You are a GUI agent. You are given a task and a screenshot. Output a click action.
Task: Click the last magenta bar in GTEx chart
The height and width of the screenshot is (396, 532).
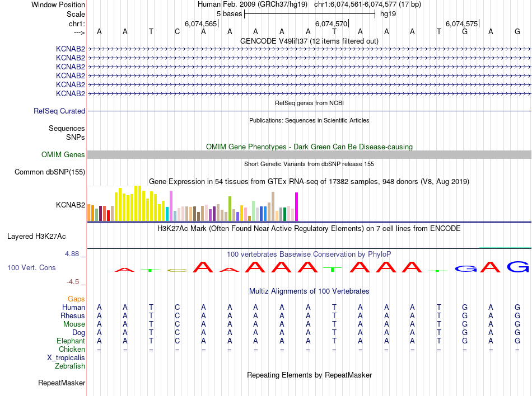(297, 206)
